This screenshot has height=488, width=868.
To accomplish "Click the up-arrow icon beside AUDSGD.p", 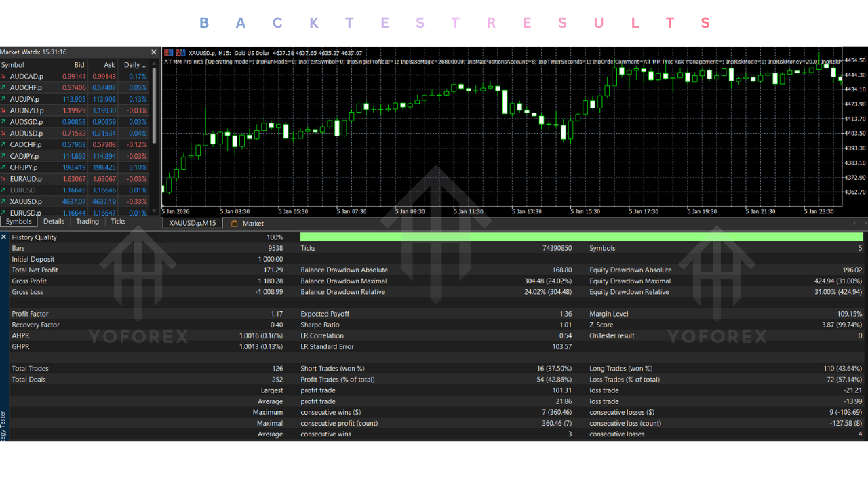I will (4, 122).
